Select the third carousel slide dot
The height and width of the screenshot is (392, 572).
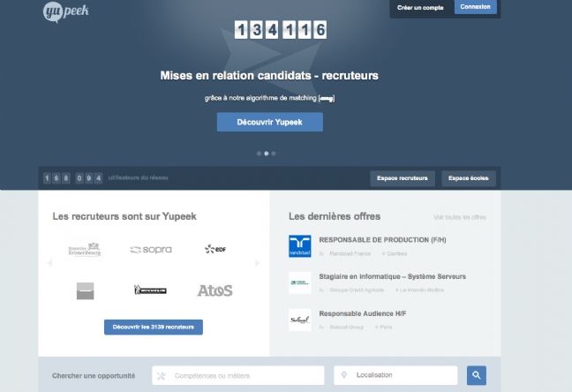click(x=274, y=154)
